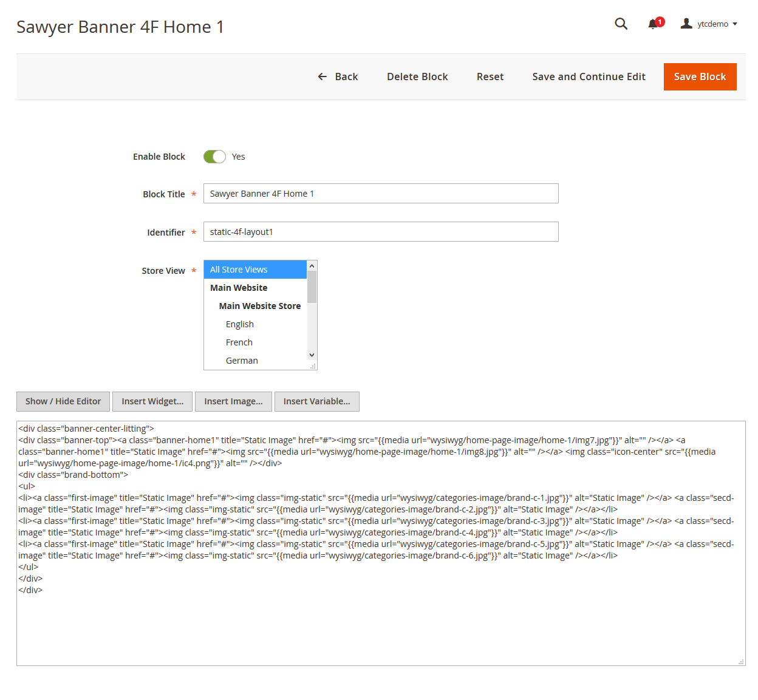This screenshot has width=758, height=700.
Task: Click Show / Hide Editor button
Action: (x=63, y=401)
